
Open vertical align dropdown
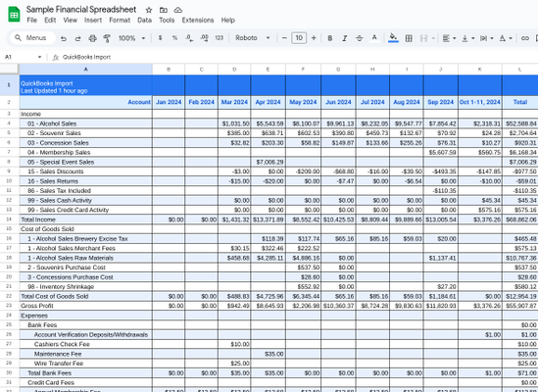468,38
